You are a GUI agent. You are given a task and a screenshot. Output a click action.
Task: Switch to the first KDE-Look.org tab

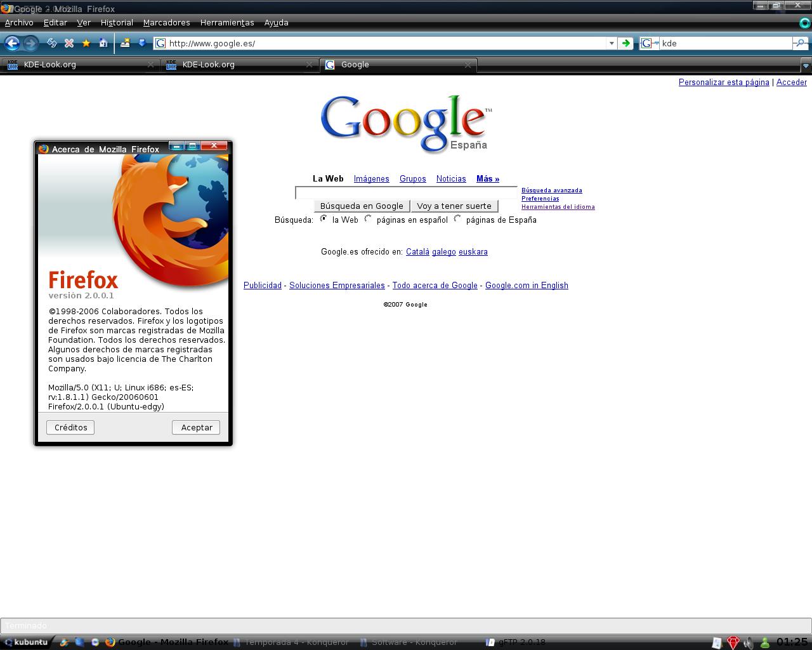pyautogui.click(x=80, y=65)
